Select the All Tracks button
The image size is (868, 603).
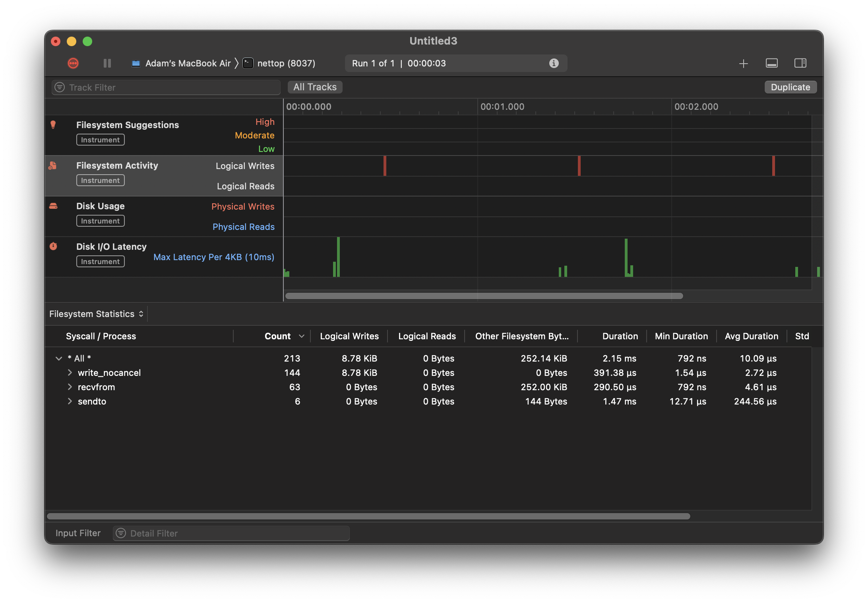point(315,87)
